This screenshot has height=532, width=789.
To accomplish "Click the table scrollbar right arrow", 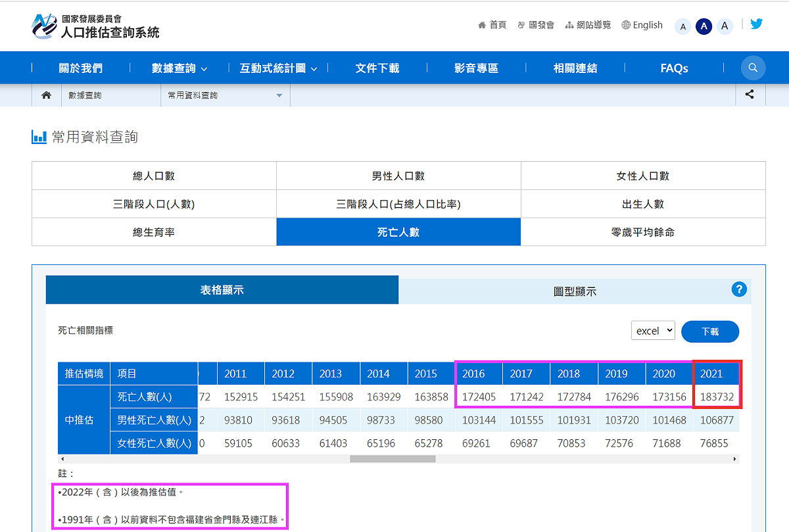I will [735, 459].
